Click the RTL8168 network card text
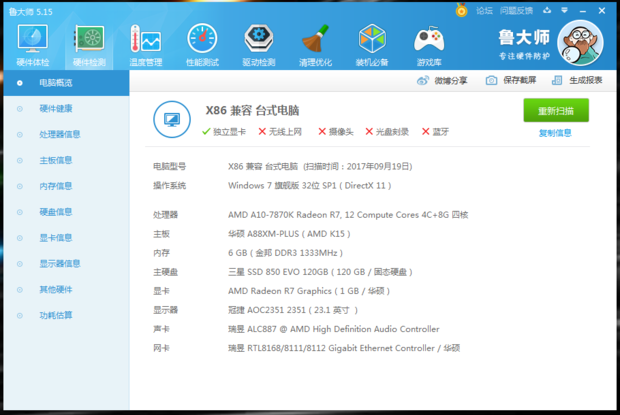 [344, 348]
